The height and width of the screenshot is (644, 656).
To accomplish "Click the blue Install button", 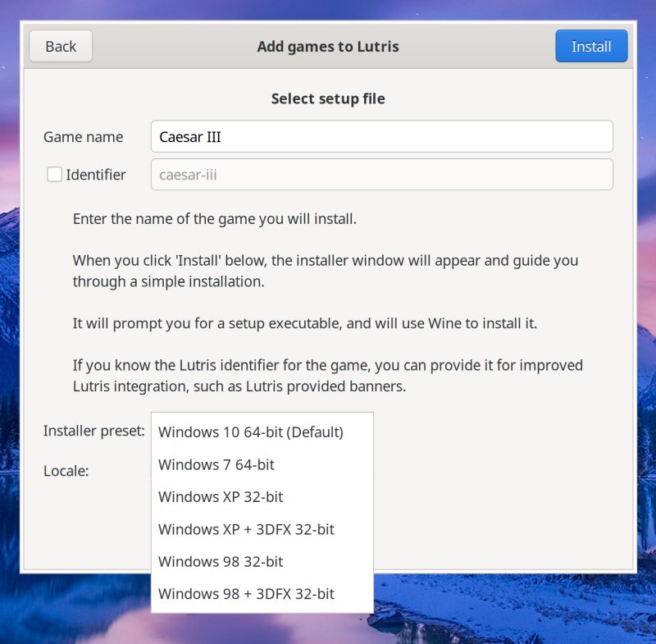I will (591, 46).
